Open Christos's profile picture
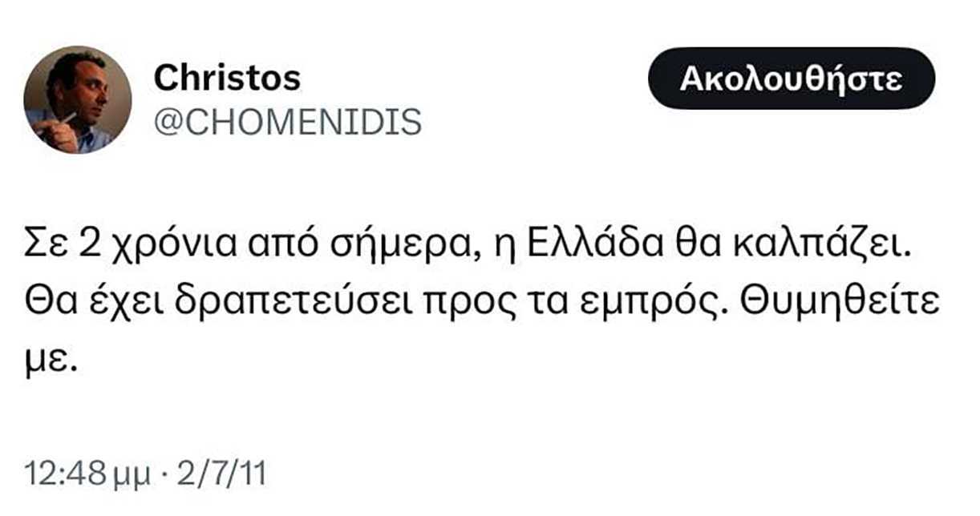Screen dimensions: 980x516 tap(78, 99)
